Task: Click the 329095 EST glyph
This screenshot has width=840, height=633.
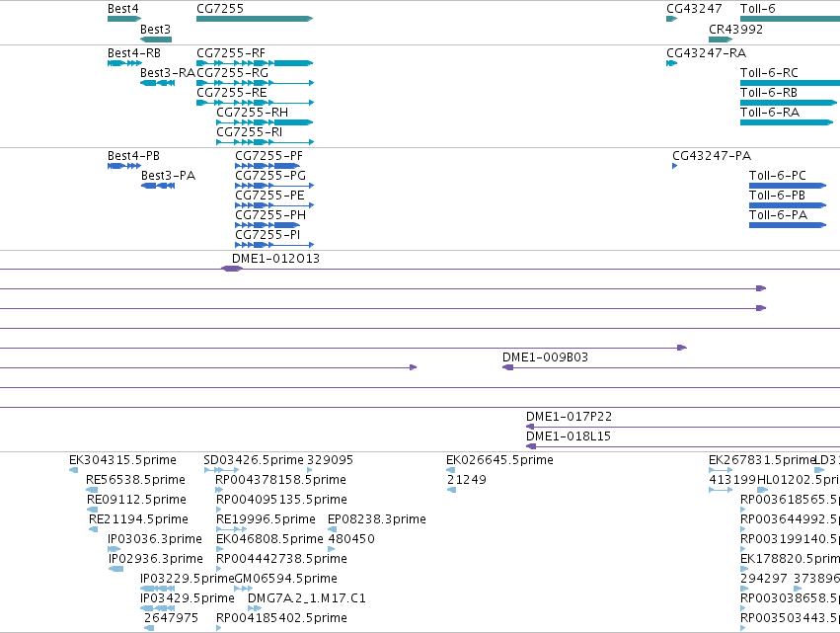Action: pos(310,470)
